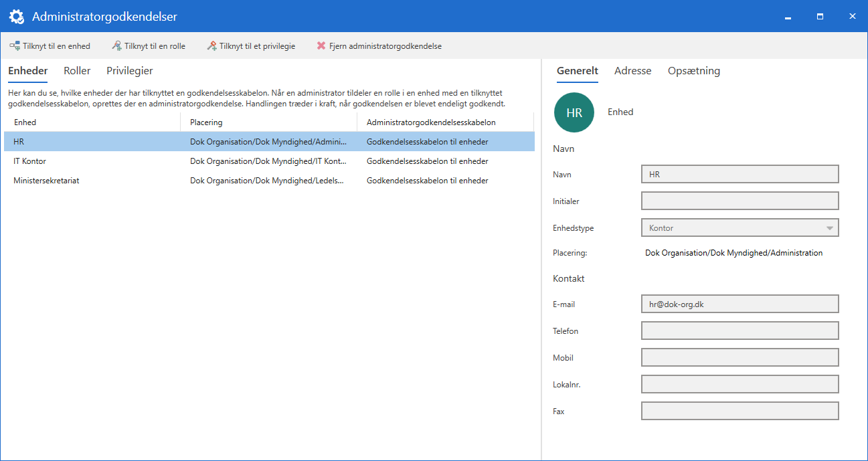
Task: Open the Adresse tab
Action: 632,71
